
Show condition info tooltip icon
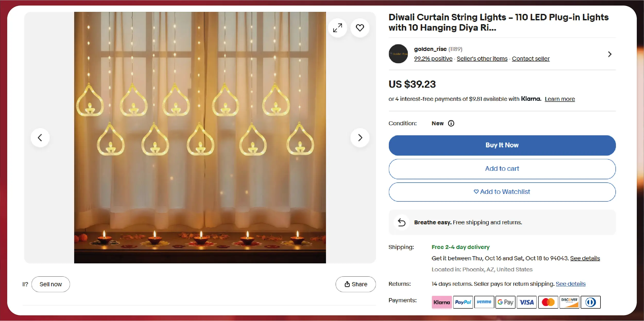point(451,123)
